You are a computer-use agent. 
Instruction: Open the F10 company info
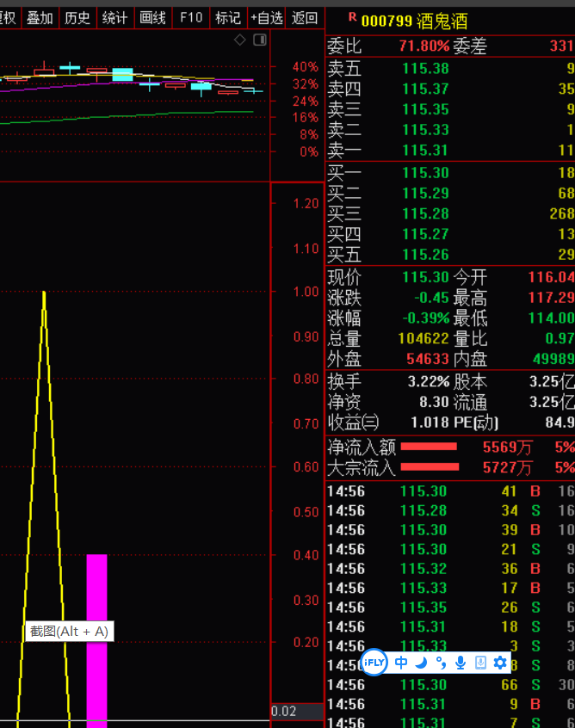(x=191, y=18)
